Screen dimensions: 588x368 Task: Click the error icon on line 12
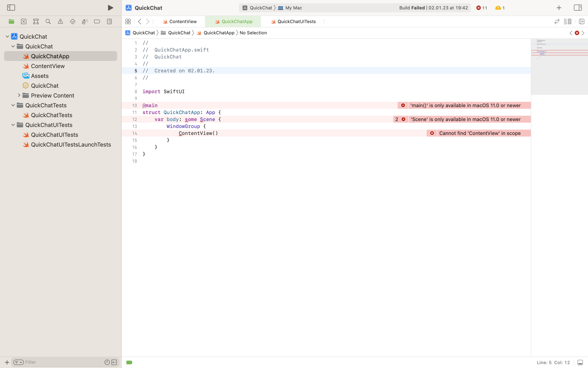pyautogui.click(x=403, y=119)
